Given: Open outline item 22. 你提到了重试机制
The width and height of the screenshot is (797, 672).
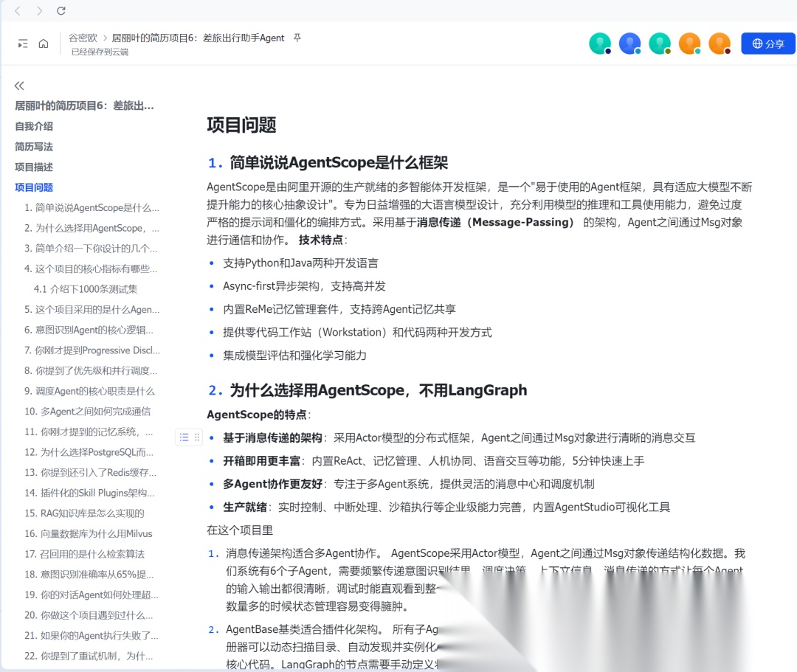Looking at the screenshot, I should 89,656.
